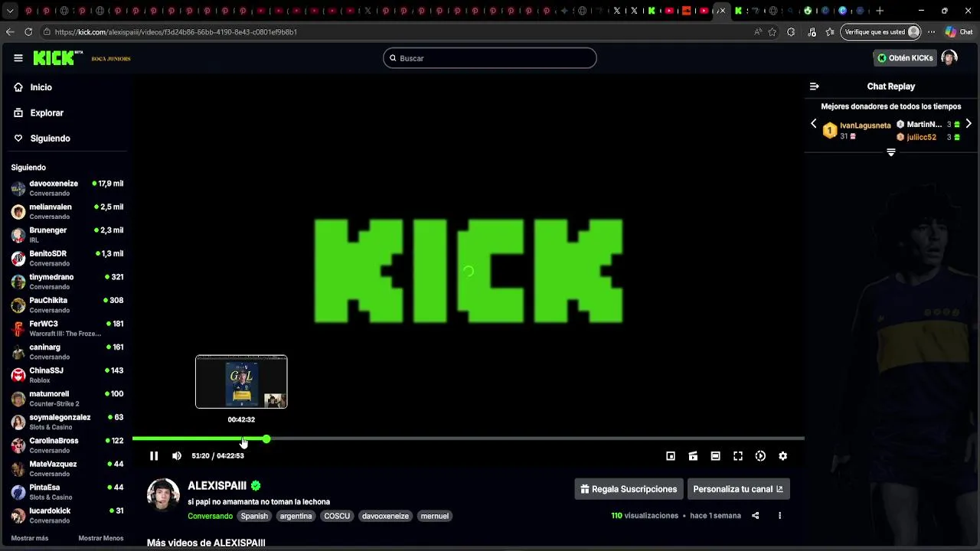Reload the page in the browser
980x551 pixels.
coord(28,32)
